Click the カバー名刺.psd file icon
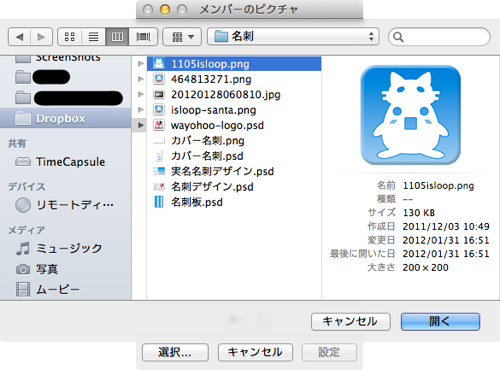500x370 pixels. tap(159, 156)
